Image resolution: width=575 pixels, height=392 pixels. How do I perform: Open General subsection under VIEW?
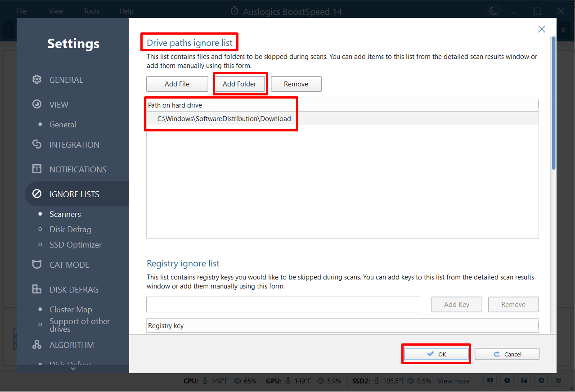[63, 125]
